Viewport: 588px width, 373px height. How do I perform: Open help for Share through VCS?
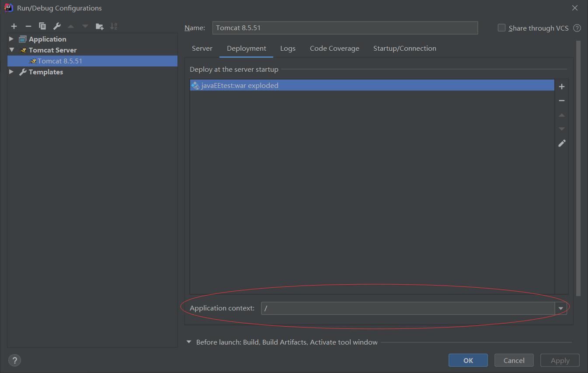coord(577,28)
